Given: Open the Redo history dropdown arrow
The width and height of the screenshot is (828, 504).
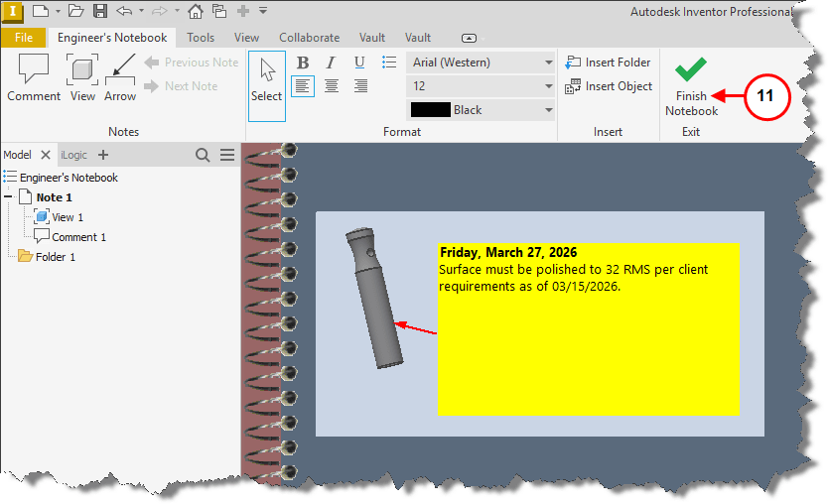Looking at the screenshot, I should point(177,11).
